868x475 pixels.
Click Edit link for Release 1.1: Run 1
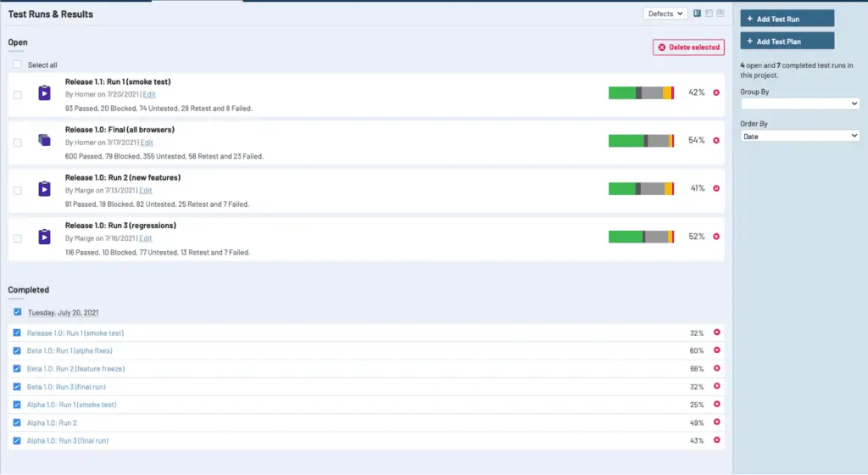[149, 95]
